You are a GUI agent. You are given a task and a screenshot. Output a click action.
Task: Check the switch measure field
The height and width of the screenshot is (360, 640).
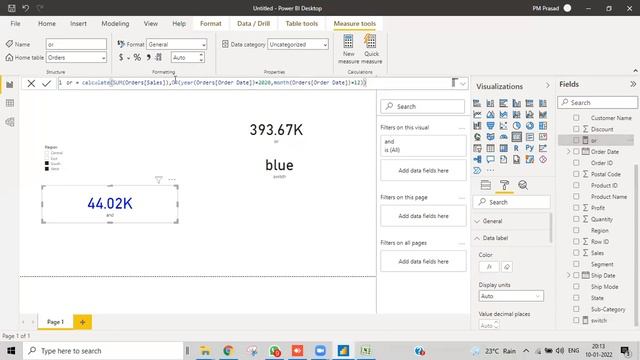(x=576, y=320)
